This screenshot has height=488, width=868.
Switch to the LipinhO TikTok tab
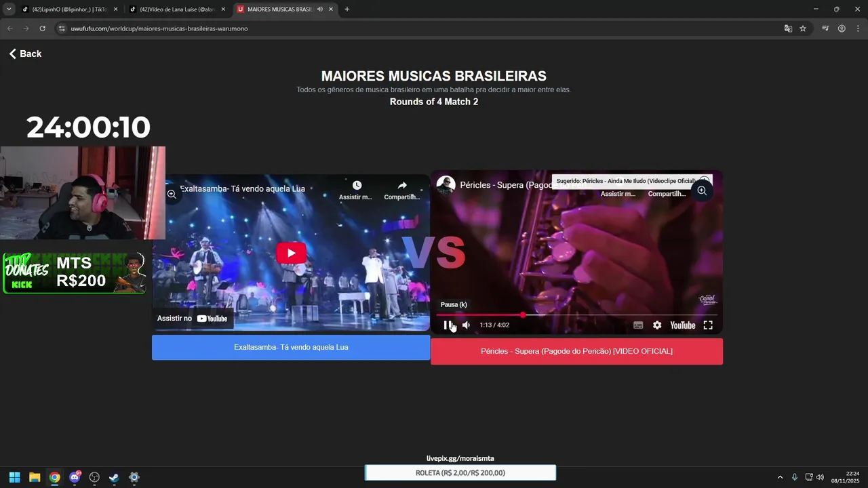point(69,9)
